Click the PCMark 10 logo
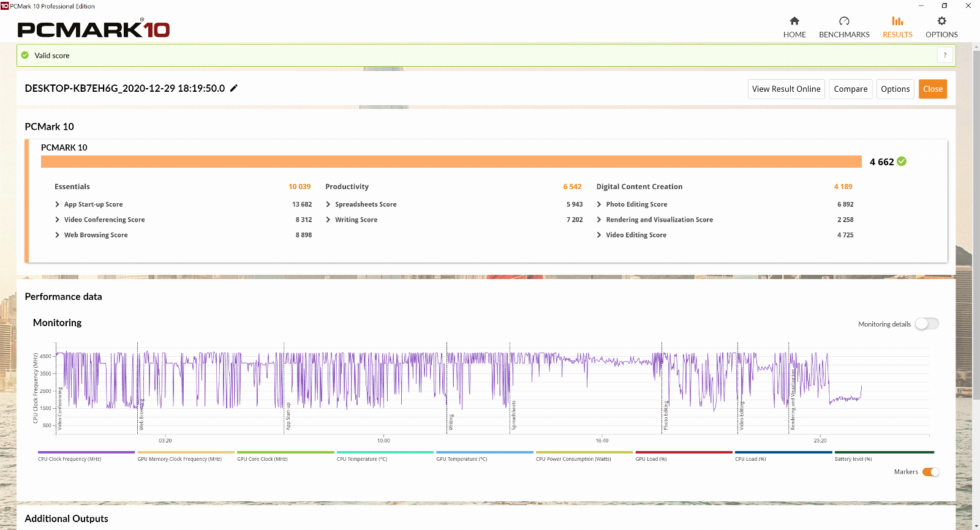The height and width of the screenshot is (530, 980). pyautogui.click(x=94, y=29)
